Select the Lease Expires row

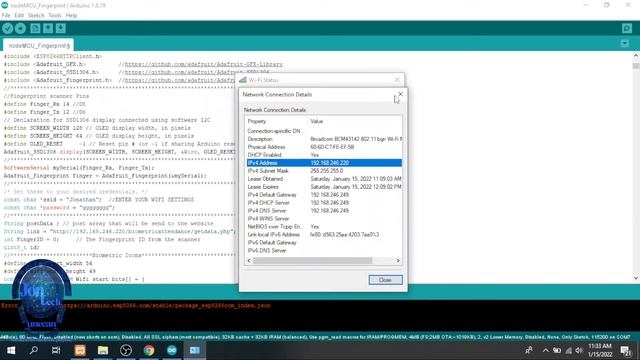[324, 187]
